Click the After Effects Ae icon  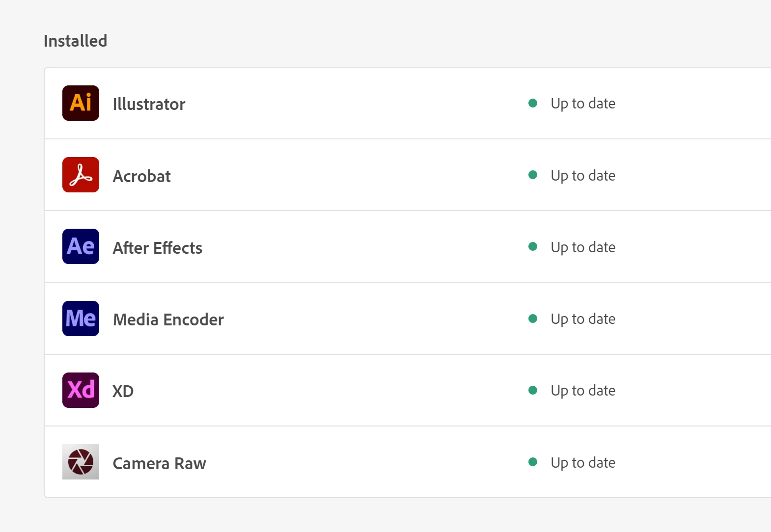[81, 246]
